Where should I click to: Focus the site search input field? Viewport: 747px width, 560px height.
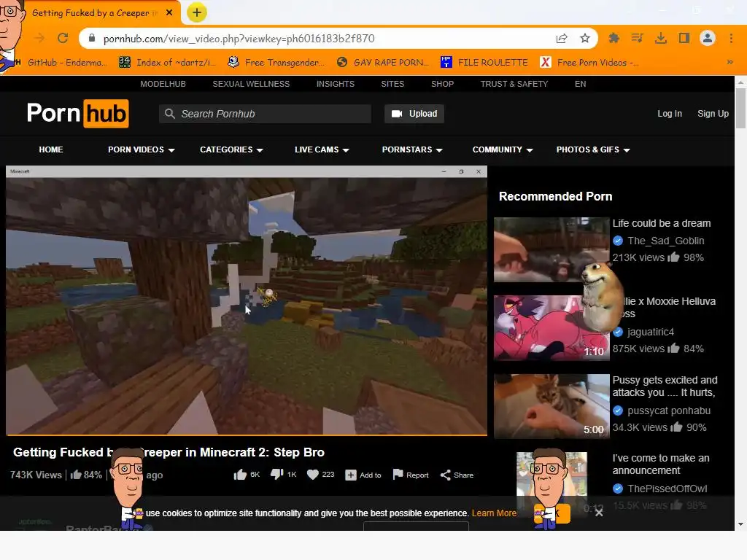pyautogui.click(x=265, y=114)
